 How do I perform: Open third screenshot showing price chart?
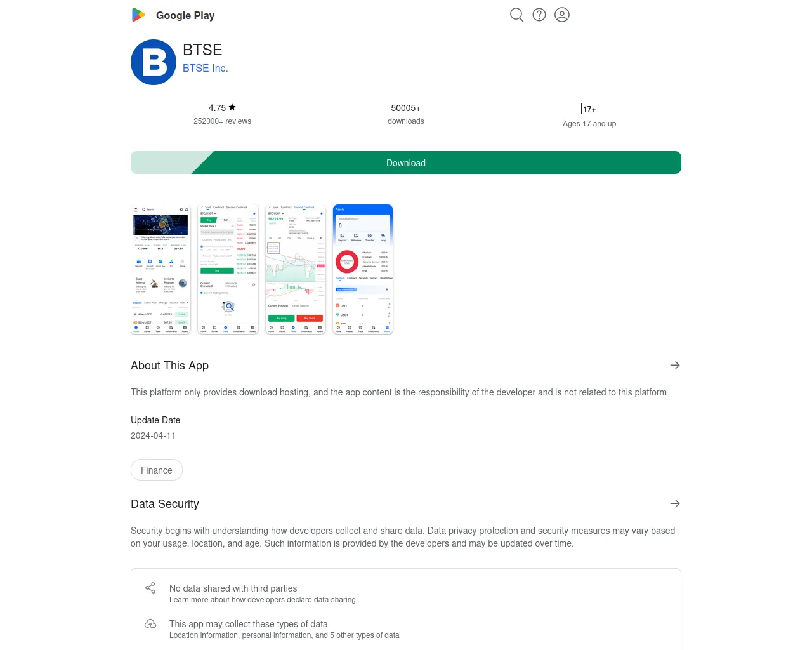click(296, 269)
